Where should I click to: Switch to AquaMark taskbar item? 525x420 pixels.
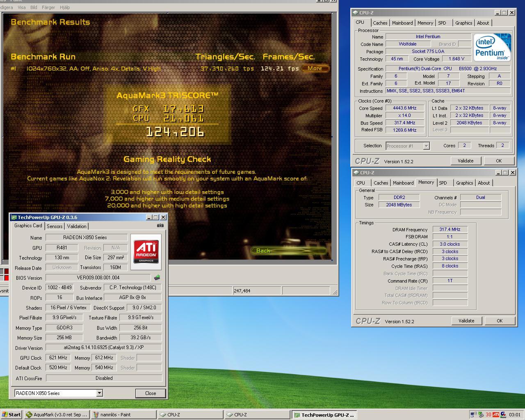57,415
